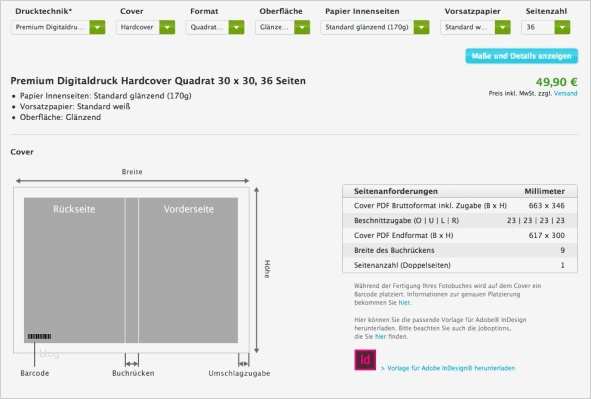Screen dimensions: 591x399
Task: Click the Cover PDF Endformat row
Action: (x=460, y=235)
